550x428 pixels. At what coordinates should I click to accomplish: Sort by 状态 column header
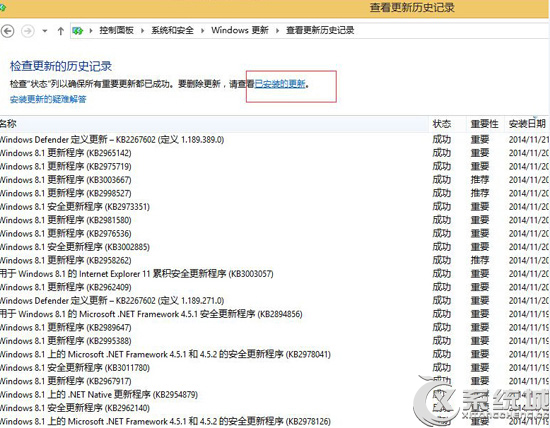[x=448, y=124]
